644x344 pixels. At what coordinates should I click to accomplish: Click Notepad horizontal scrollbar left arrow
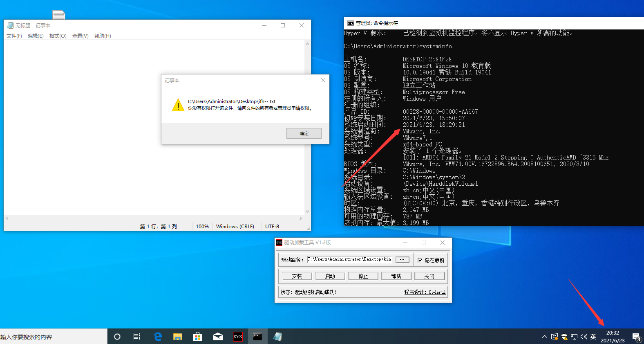(x=7, y=218)
